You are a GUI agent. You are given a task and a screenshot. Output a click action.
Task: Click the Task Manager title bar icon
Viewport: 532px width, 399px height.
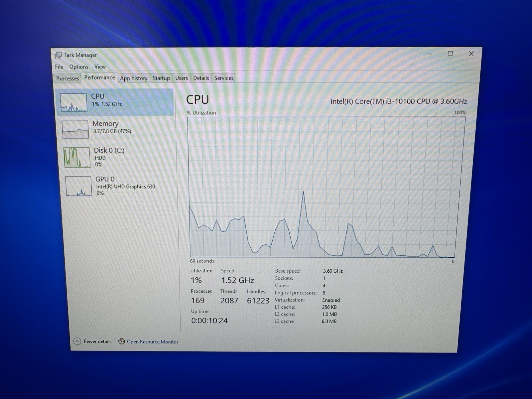pyautogui.click(x=59, y=55)
